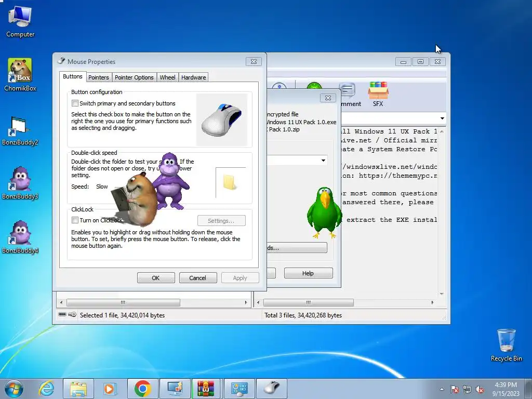Image resolution: width=532 pixels, height=399 pixels.
Task: Launch Internet Explorer from the taskbar
Action: (x=46, y=389)
